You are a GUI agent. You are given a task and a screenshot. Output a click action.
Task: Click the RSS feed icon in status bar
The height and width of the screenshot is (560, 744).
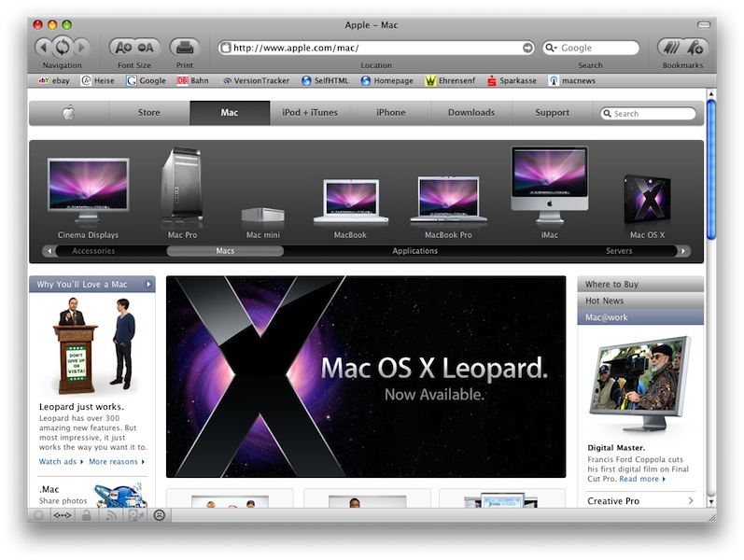[x=111, y=515]
